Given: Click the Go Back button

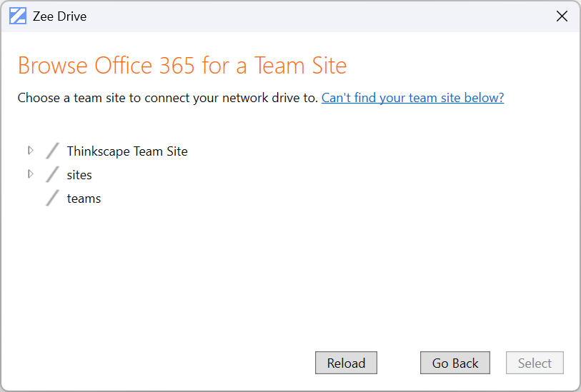Looking at the screenshot, I should pyautogui.click(x=455, y=363).
